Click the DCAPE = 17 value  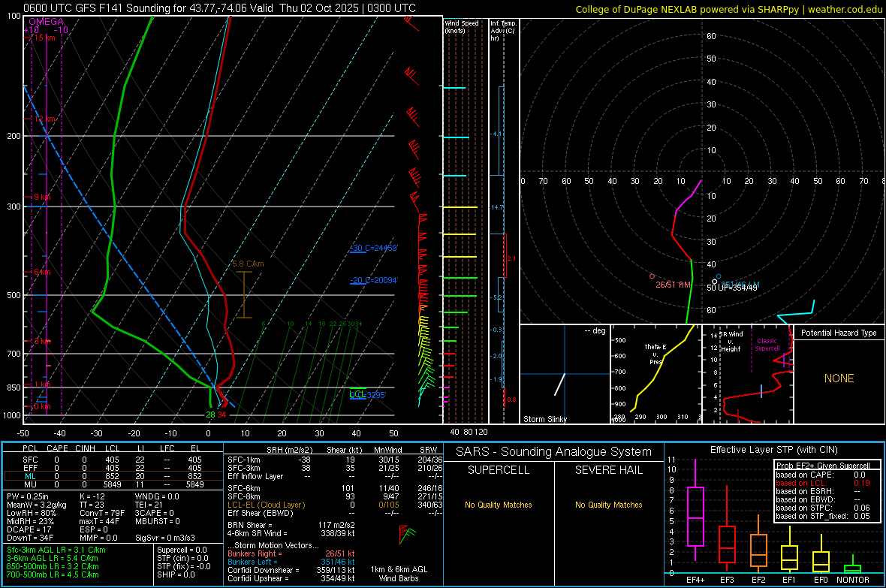29,529
